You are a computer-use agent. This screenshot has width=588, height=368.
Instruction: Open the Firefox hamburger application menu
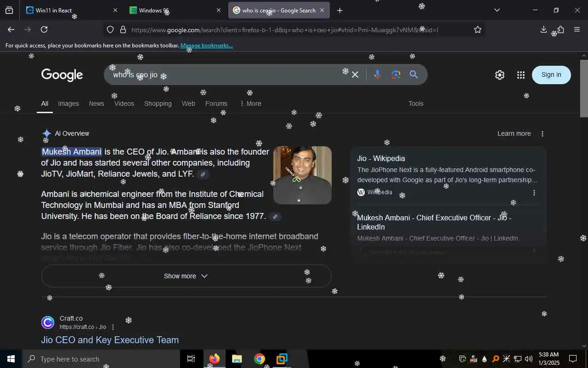pyautogui.click(x=577, y=29)
